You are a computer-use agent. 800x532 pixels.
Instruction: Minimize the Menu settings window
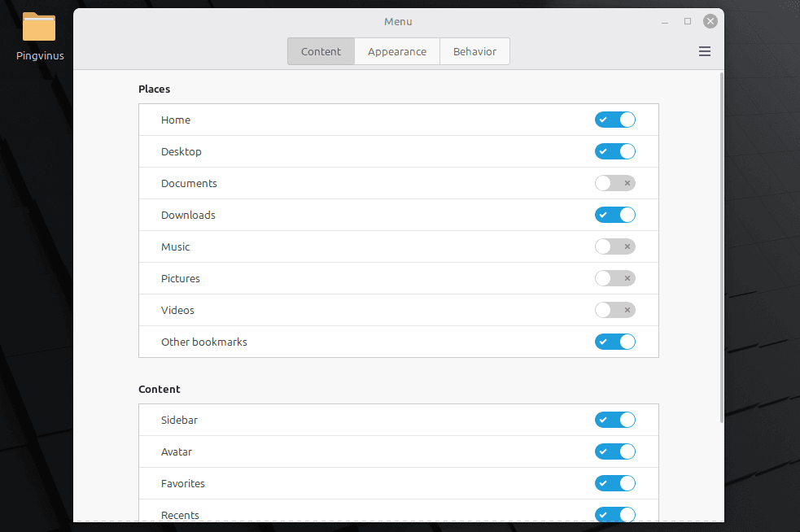(666, 21)
